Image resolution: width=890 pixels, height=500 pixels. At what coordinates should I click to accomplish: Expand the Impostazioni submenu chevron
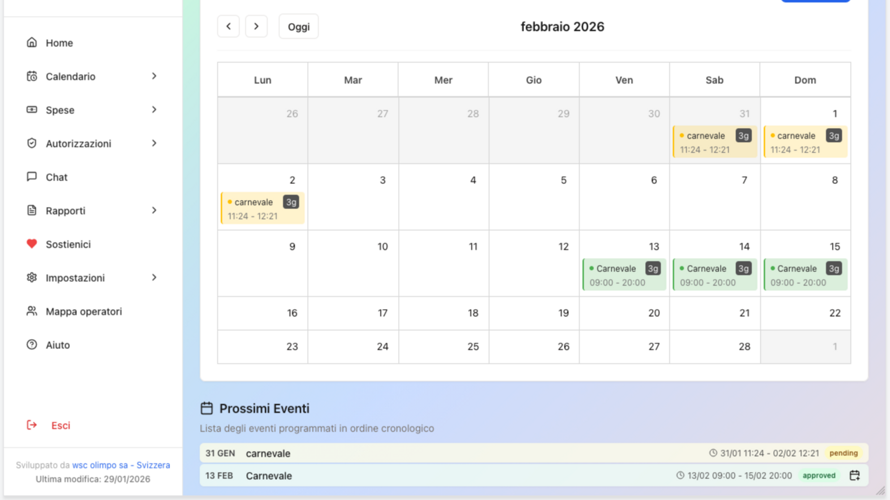154,278
